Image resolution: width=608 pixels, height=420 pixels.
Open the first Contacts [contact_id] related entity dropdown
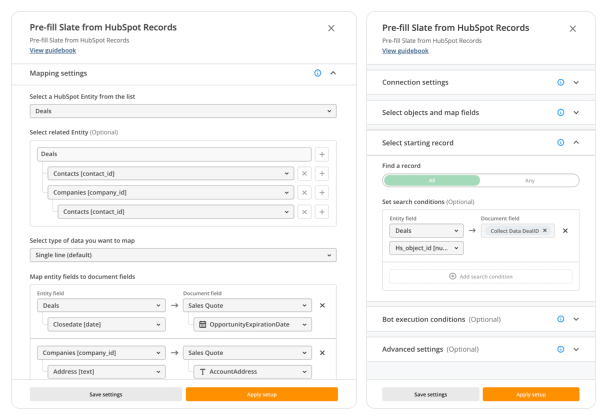point(171,173)
